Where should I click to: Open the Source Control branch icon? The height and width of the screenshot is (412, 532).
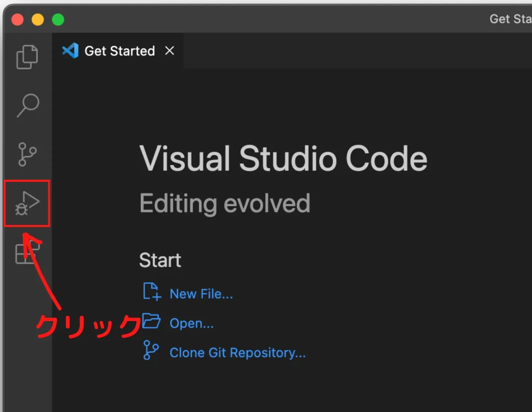tap(27, 155)
